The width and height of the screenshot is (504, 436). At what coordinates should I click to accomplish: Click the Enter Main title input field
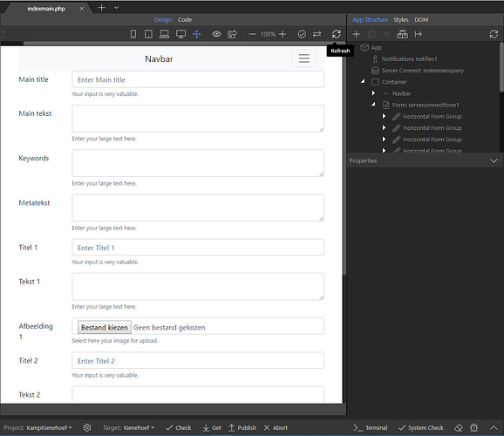[x=198, y=79]
